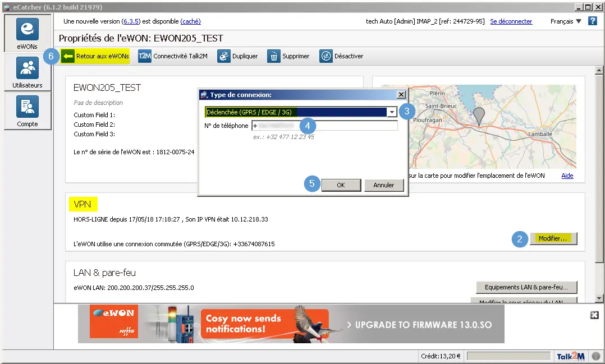Open Equipements LAN & pare-feu... settings

coord(526,287)
